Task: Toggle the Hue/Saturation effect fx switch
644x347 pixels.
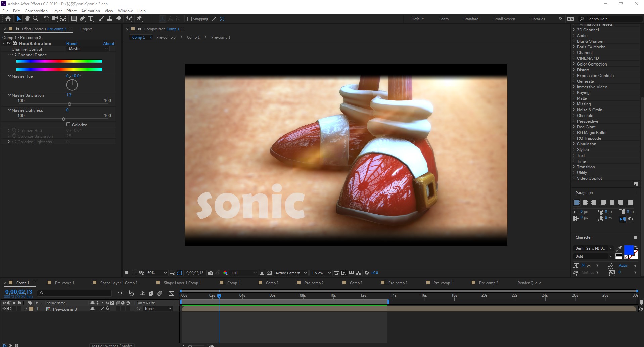Action: 9,43
